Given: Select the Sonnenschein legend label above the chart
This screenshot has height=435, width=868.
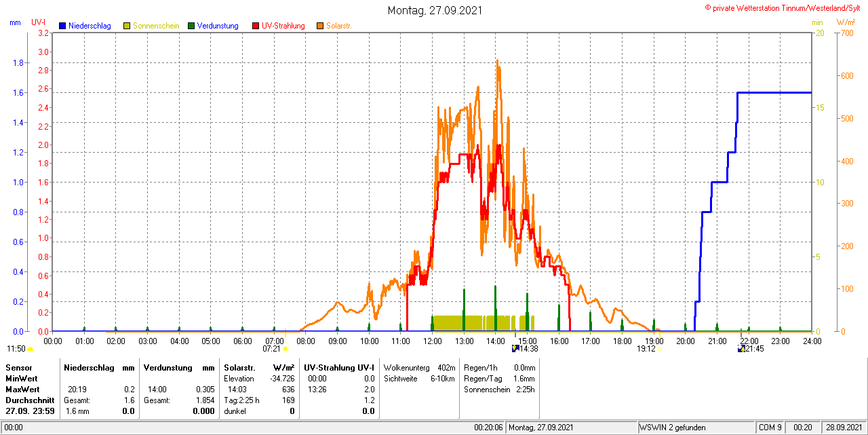Looking at the screenshot, I should pyautogui.click(x=156, y=26).
